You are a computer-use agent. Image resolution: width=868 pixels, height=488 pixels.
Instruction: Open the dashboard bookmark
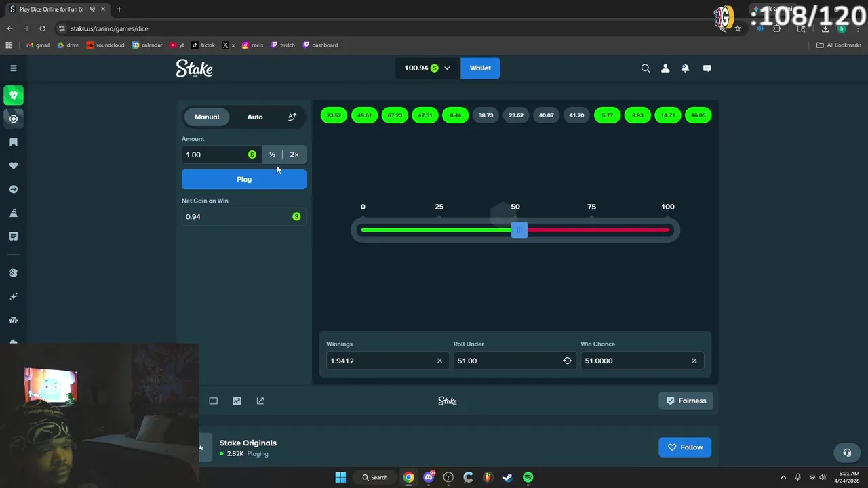pyautogui.click(x=320, y=45)
